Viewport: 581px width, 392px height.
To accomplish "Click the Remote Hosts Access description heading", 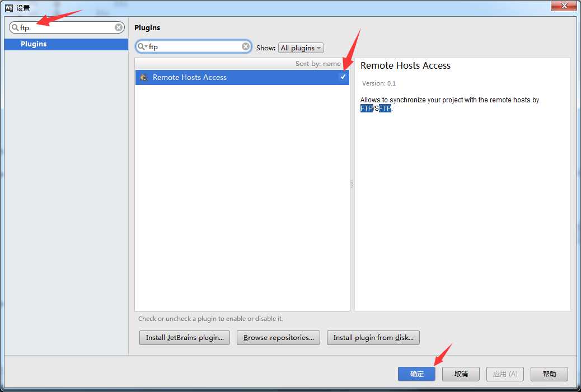I will (405, 65).
